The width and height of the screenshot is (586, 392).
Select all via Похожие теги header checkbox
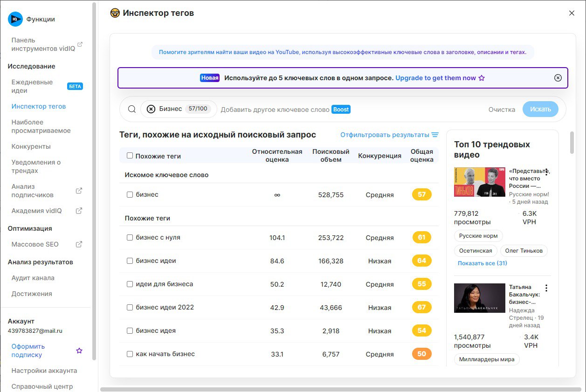130,156
